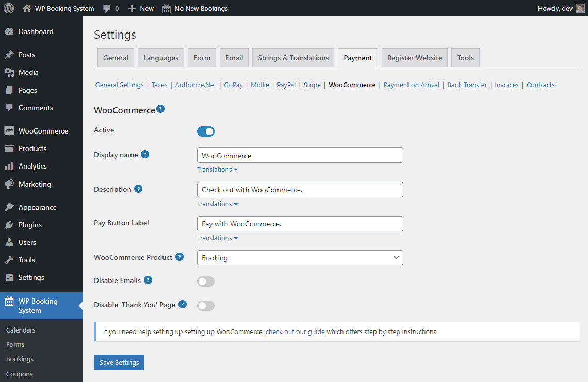
Task: Click the calendar icon beside No New Bookings
Action: click(x=166, y=9)
